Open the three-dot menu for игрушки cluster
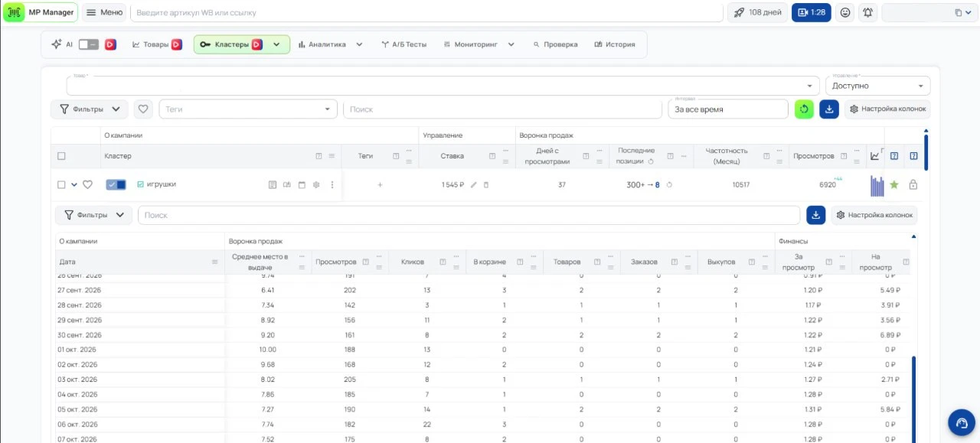Viewport: 980px width, 443px height. (x=332, y=184)
